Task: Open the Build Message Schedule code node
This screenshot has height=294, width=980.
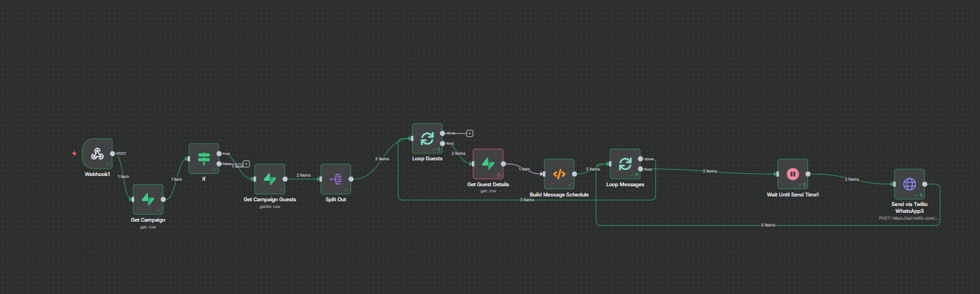Action: click(x=559, y=174)
